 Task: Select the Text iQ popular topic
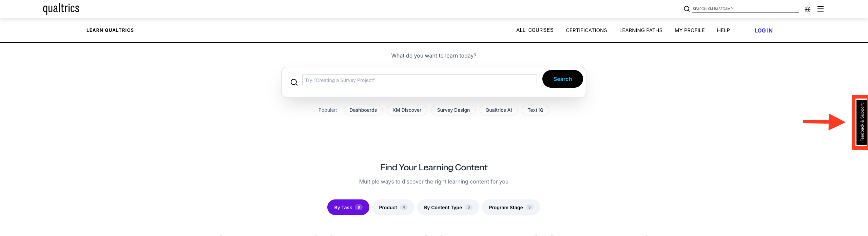(535, 110)
